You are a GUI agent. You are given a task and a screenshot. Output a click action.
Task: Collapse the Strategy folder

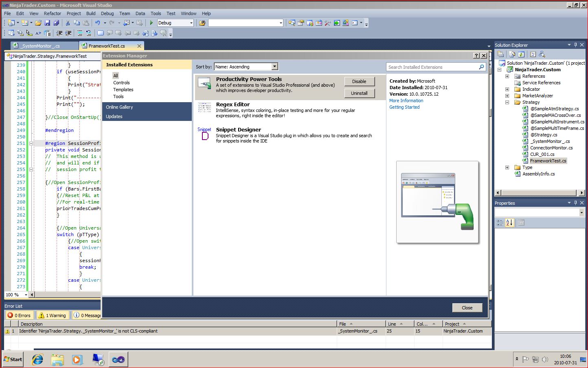coord(507,102)
